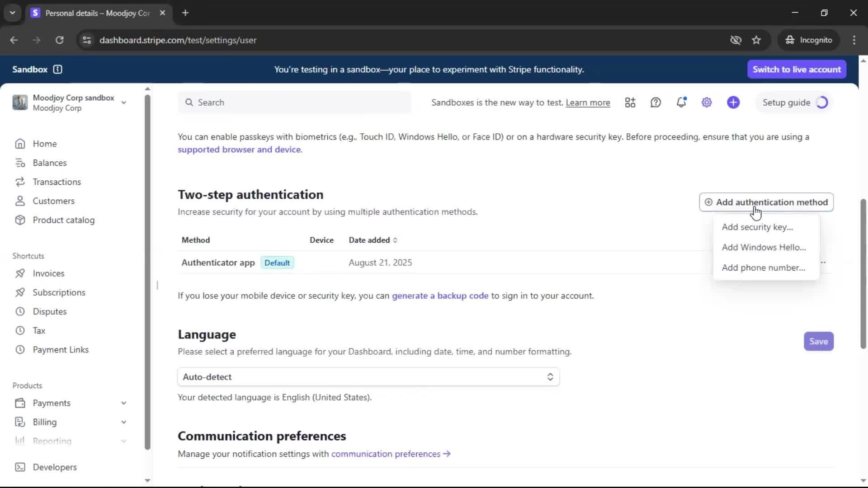
Task: Open generate a backup code link
Action: click(440, 296)
